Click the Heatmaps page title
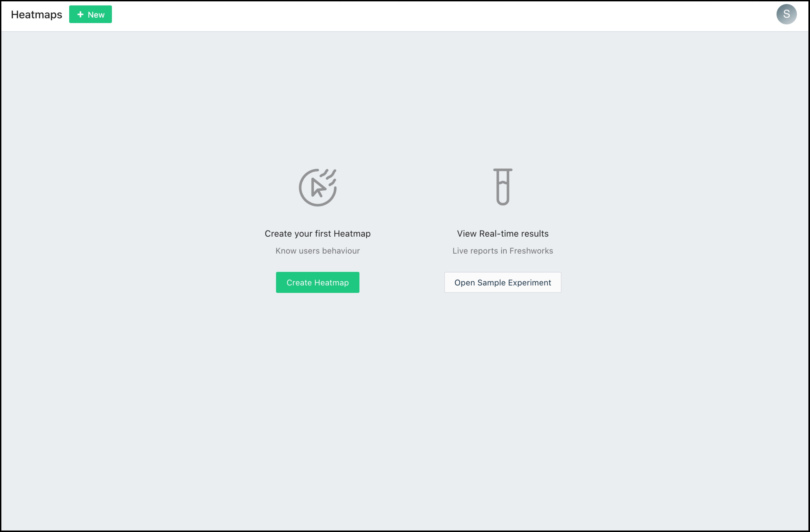 pyautogui.click(x=36, y=15)
